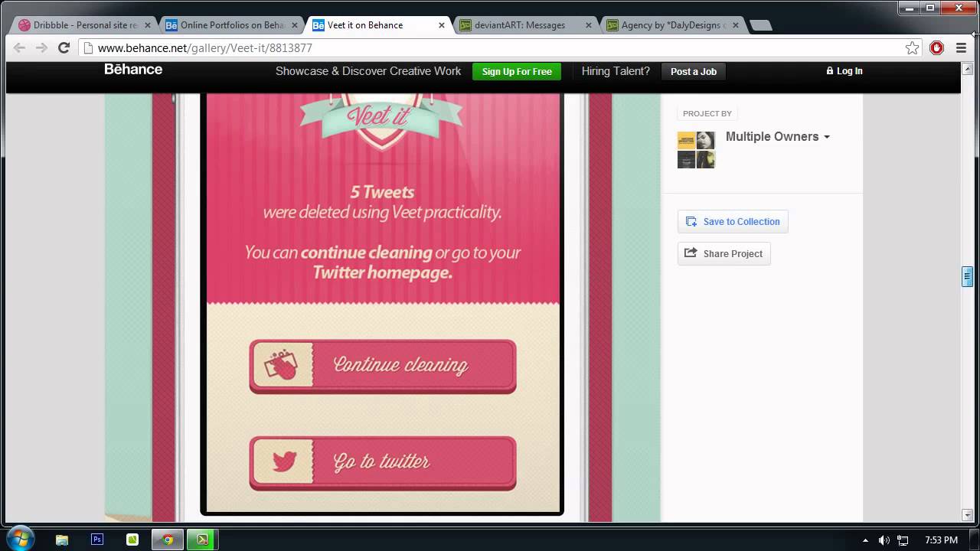Click the 7:53 PM taskbar clock

pos(941,540)
